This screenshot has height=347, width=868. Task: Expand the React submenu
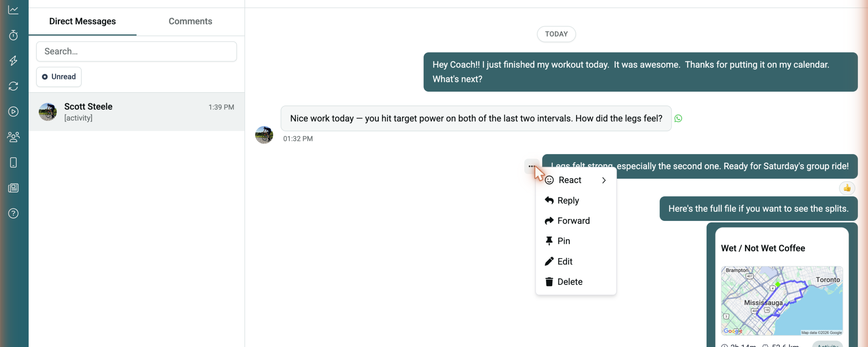(x=576, y=180)
